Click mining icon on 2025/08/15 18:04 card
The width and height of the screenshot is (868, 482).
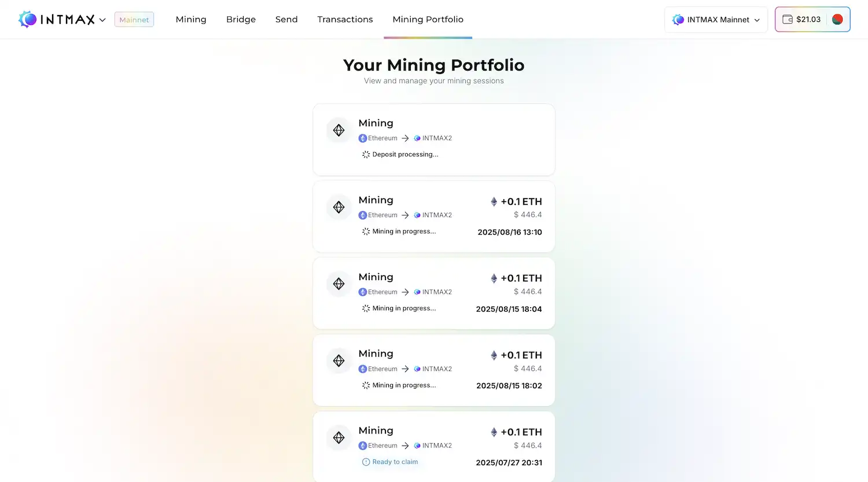[x=339, y=284]
